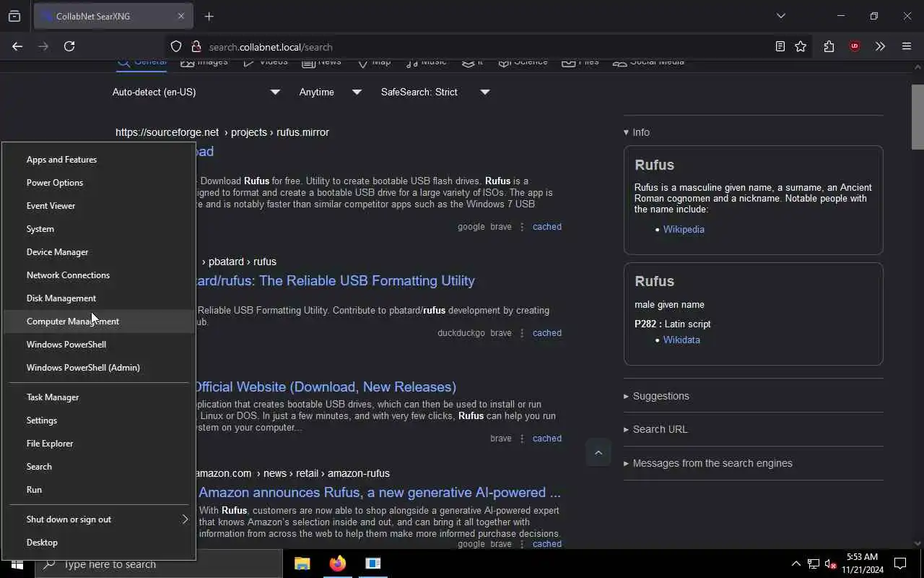Toggle reader view in address bar

[x=780, y=46]
